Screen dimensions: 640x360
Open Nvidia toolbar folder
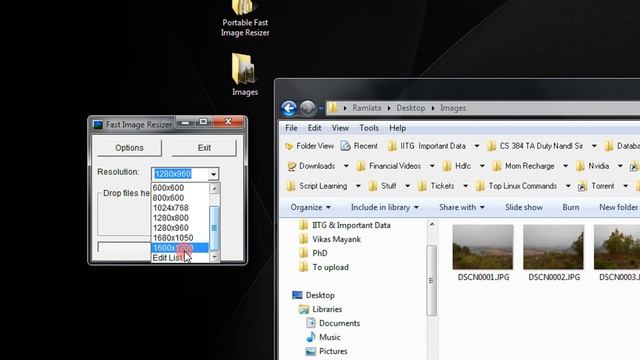tap(593, 166)
